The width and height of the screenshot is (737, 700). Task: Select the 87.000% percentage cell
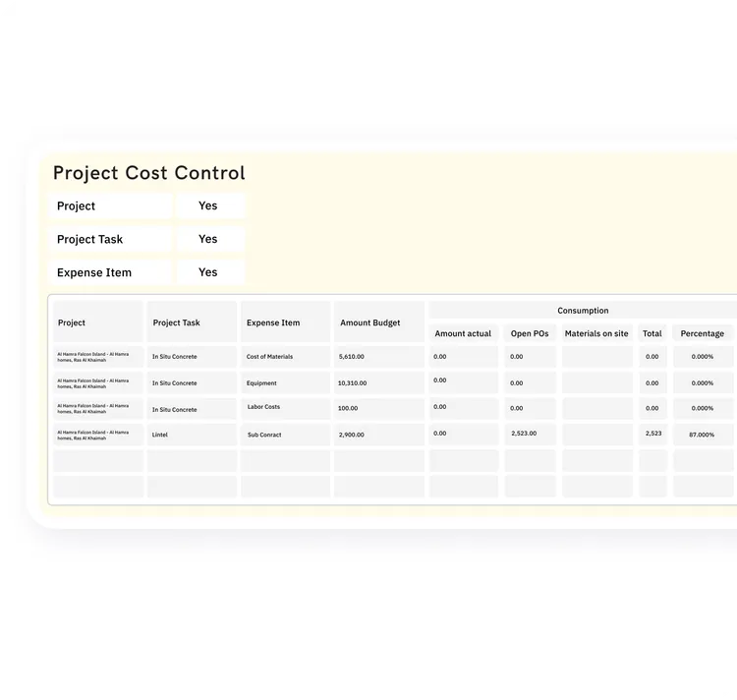(x=703, y=435)
